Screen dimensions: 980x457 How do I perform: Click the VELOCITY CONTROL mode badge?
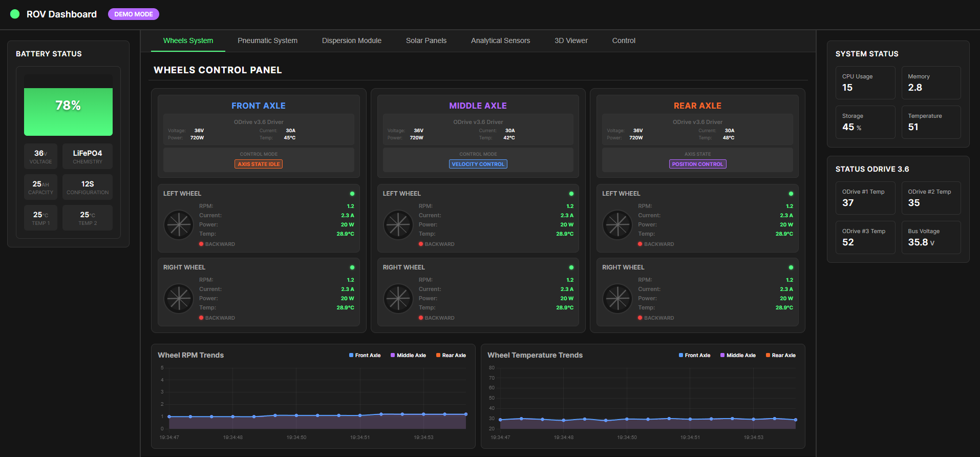[x=478, y=164]
